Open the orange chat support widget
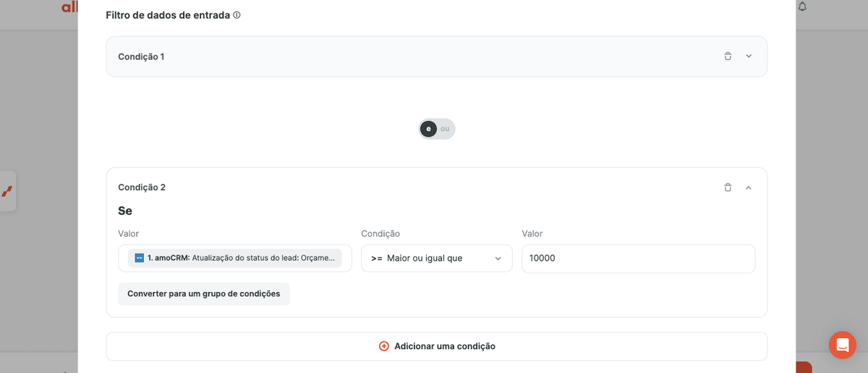Image resolution: width=868 pixels, height=373 pixels. point(843,345)
